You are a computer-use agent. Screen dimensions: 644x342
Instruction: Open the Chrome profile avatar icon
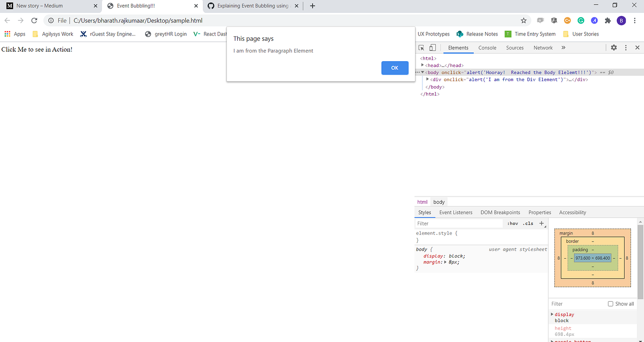[x=621, y=20]
